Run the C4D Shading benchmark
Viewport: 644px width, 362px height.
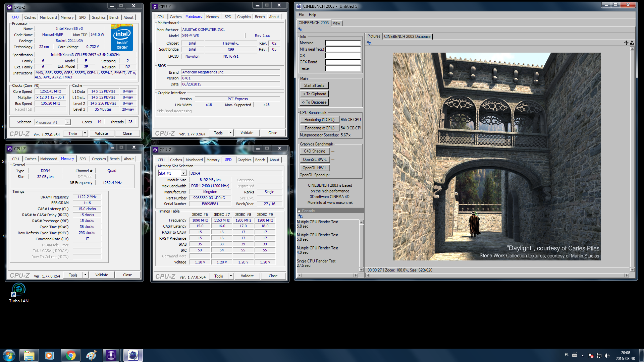pos(315,151)
